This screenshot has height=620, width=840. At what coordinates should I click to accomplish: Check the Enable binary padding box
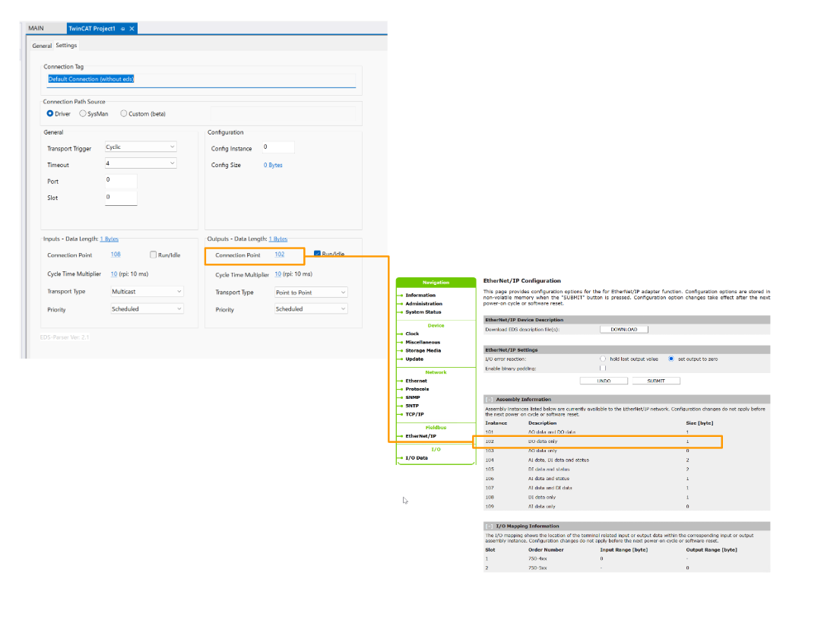coord(603,369)
